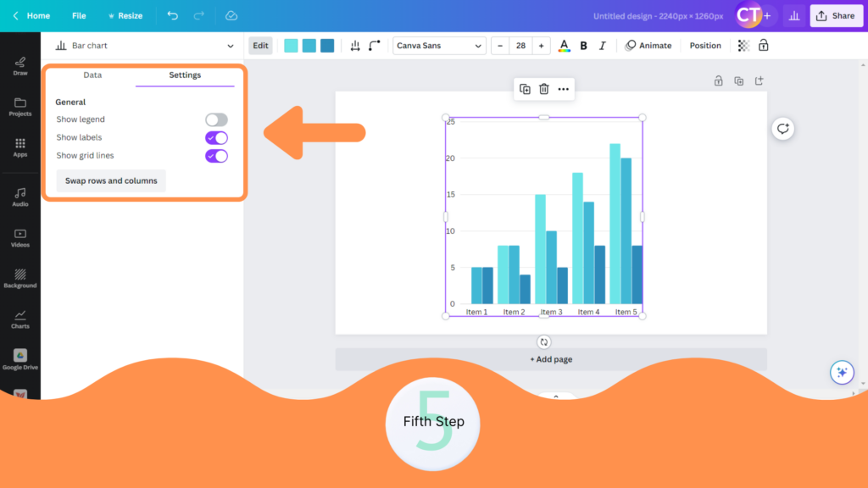Open the CT account avatar
868x488 pixels.
tap(748, 15)
